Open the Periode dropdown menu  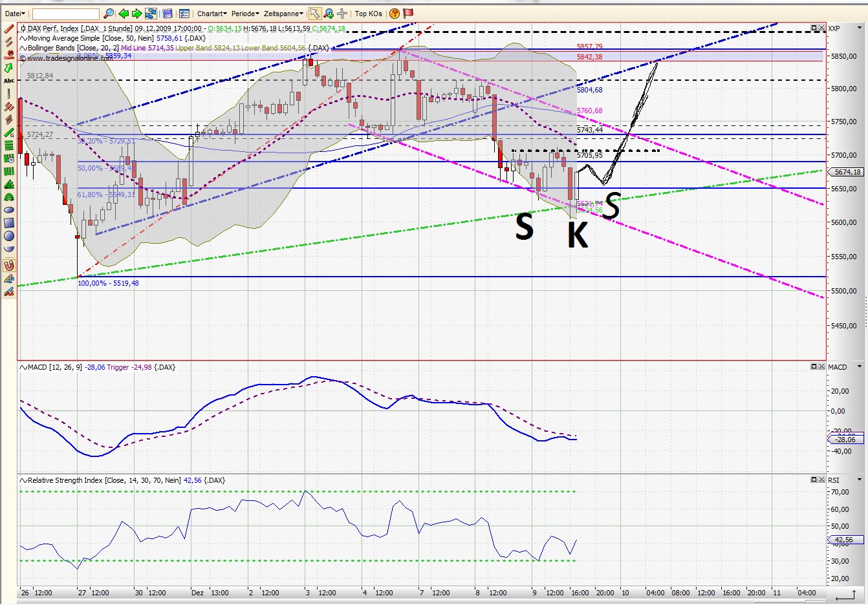click(244, 13)
